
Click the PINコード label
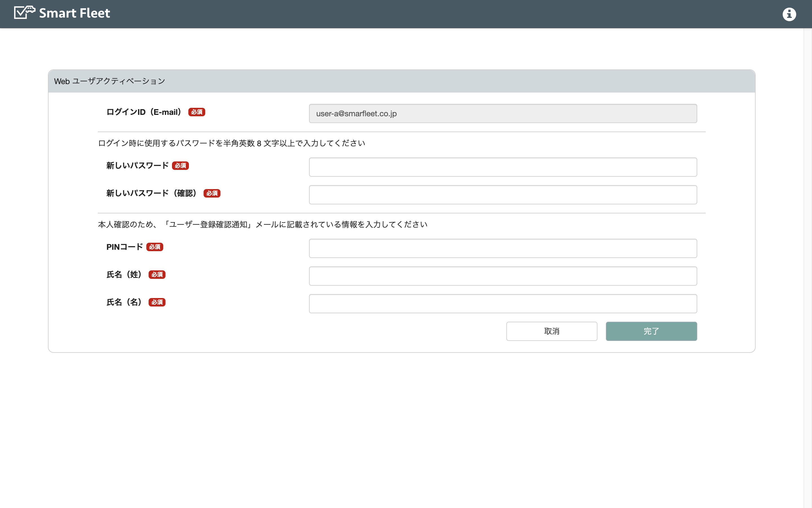(x=125, y=247)
